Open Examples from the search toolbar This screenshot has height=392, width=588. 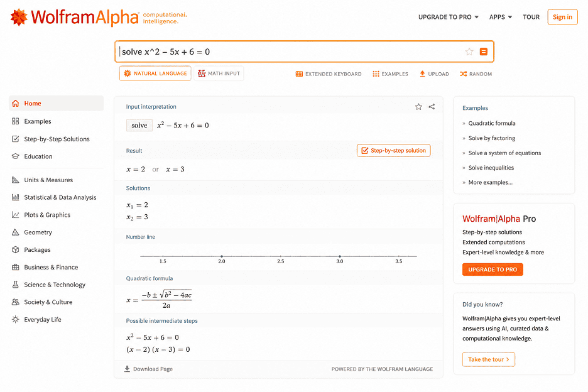point(390,74)
